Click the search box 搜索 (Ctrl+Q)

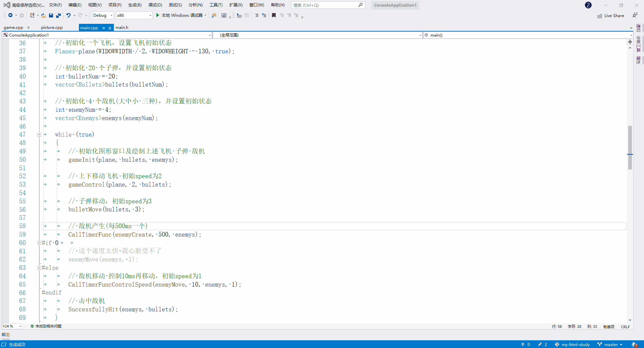tap(328, 5)
